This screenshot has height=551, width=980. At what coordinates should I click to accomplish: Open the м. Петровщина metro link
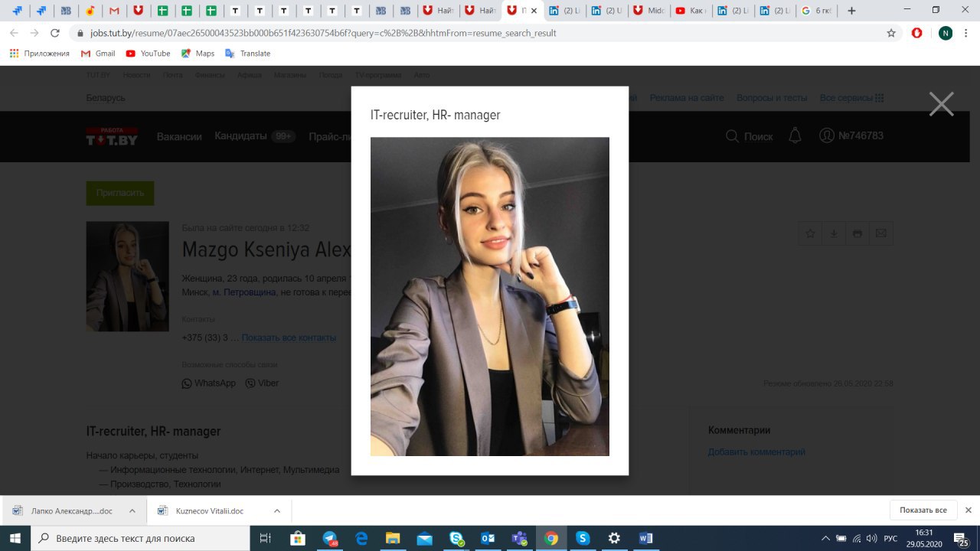[244, 292]
